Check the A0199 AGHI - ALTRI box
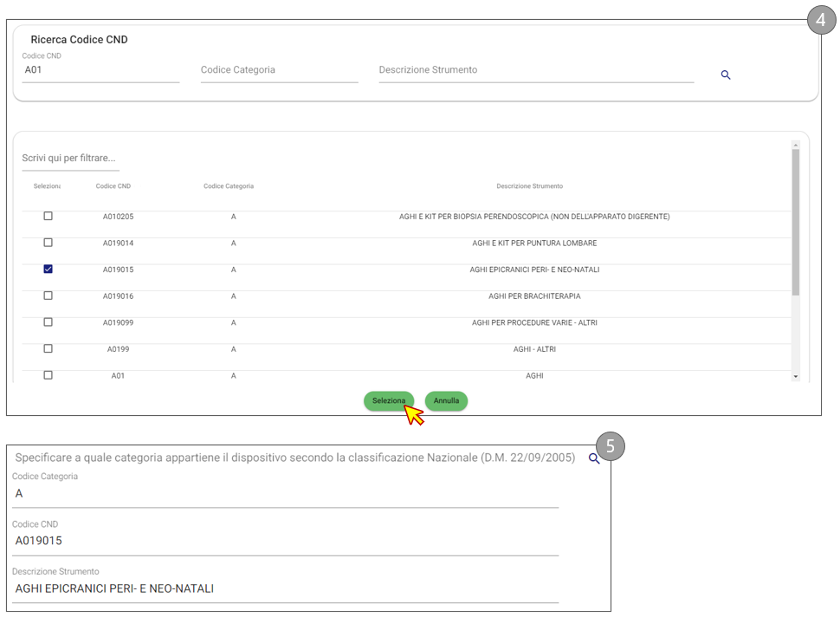The height and width of the screenshot is (617, 840). (48, 348)
